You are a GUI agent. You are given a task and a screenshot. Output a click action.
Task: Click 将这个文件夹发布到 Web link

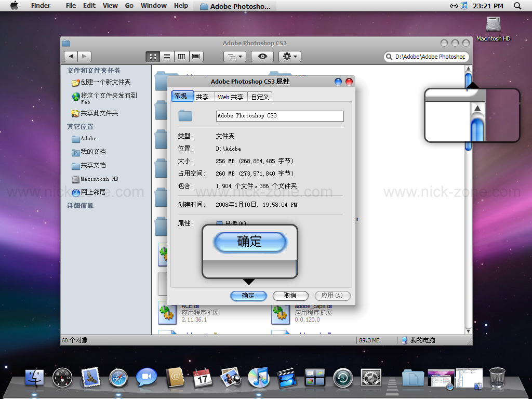(104, 98)
